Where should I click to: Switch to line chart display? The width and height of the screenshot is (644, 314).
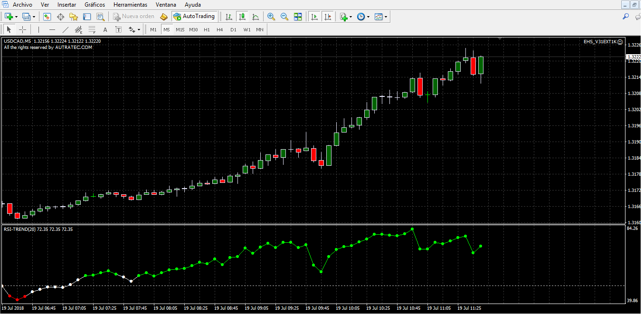256,17
